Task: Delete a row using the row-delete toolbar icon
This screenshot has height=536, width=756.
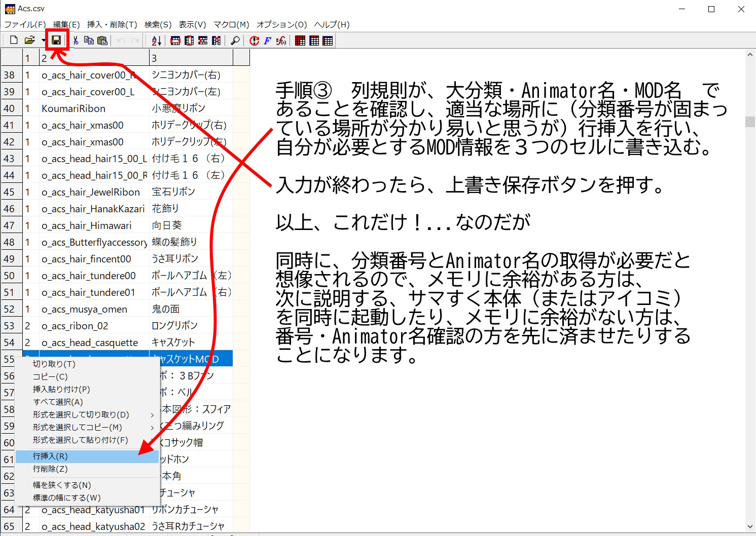Action: click(203, 41)
